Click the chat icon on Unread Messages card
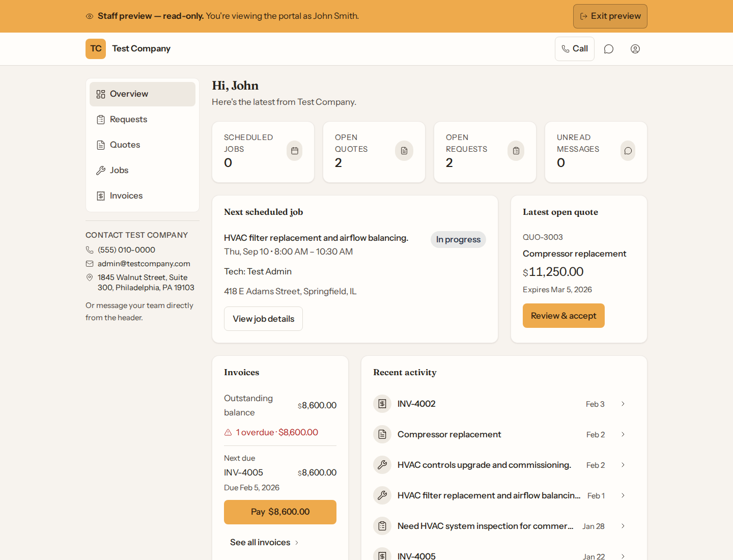 coord(628,151)
